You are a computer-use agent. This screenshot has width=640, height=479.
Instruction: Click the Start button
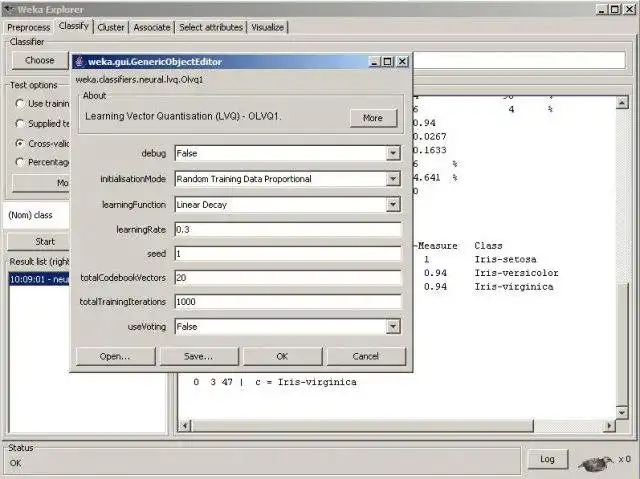tap(39, 242)
